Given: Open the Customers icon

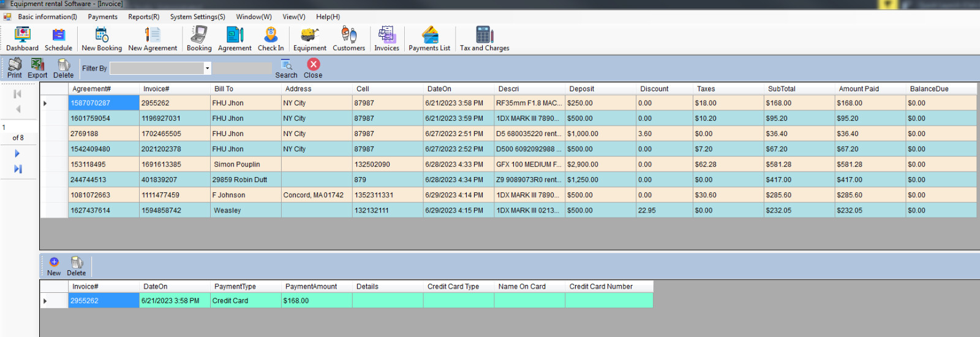Looking at the screenshot, I should [x=349, y=39].
